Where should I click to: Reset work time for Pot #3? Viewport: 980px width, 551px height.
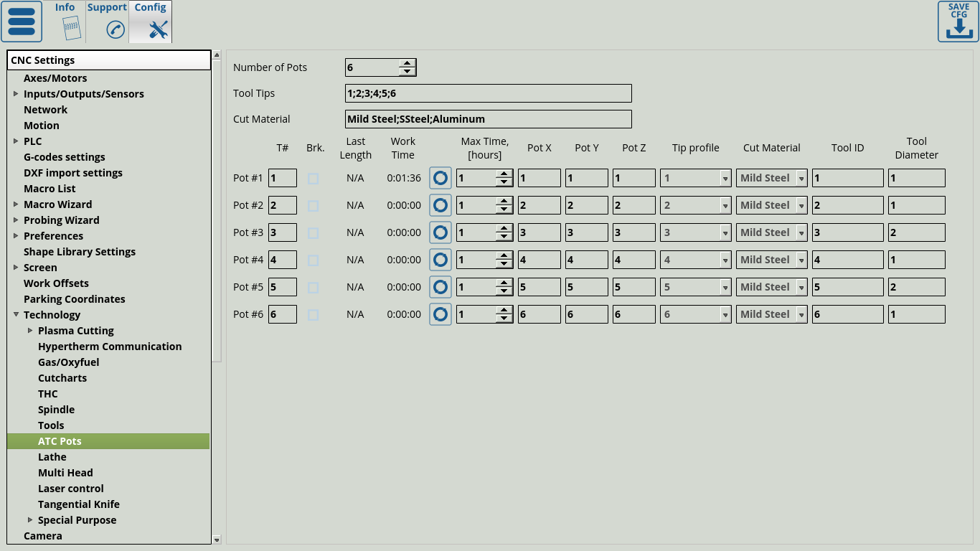(x=440, y=232)
